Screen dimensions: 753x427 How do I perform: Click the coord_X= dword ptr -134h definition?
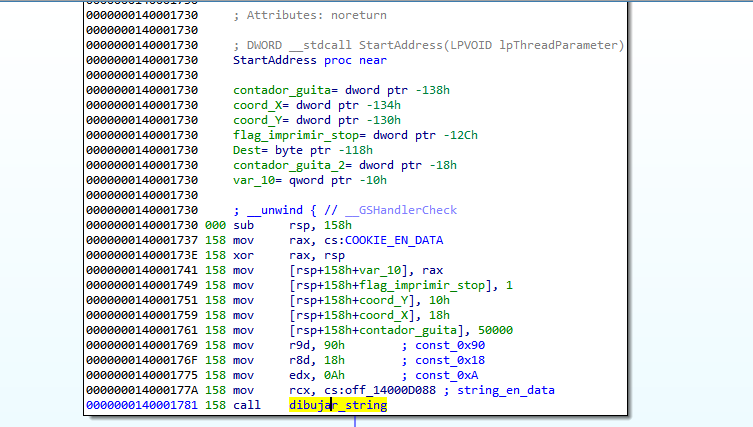pos(316,106)
